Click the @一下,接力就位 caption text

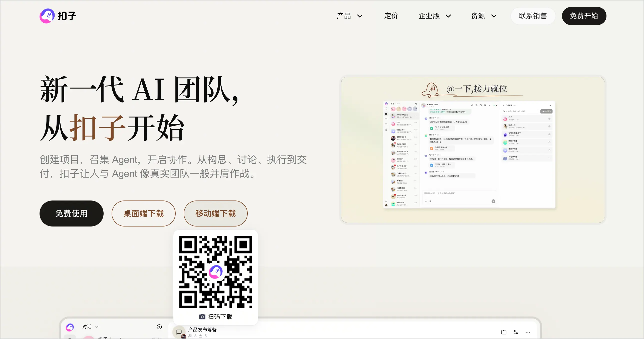click(477, 89)
